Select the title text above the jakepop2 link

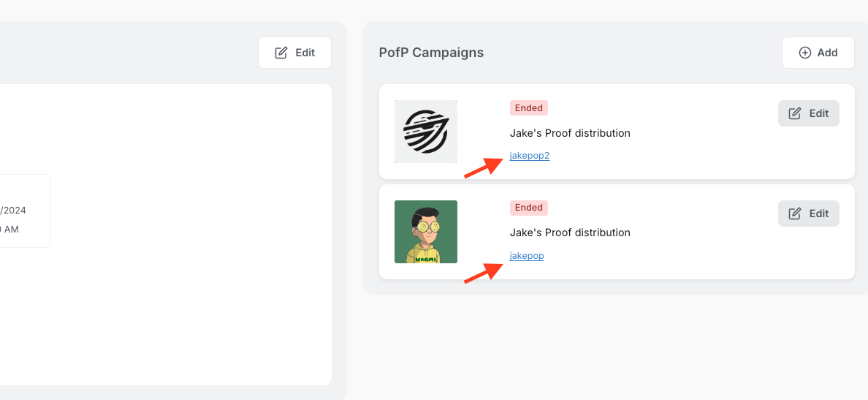point(570,133)
